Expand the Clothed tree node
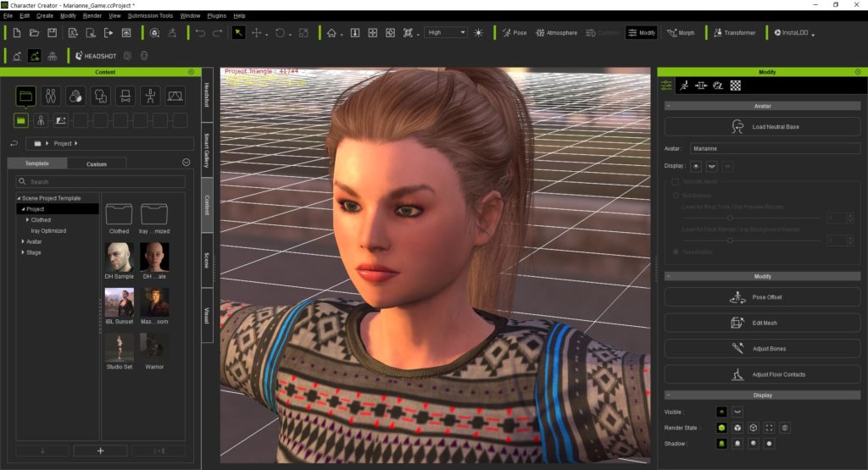 click(x=28, y=220)
